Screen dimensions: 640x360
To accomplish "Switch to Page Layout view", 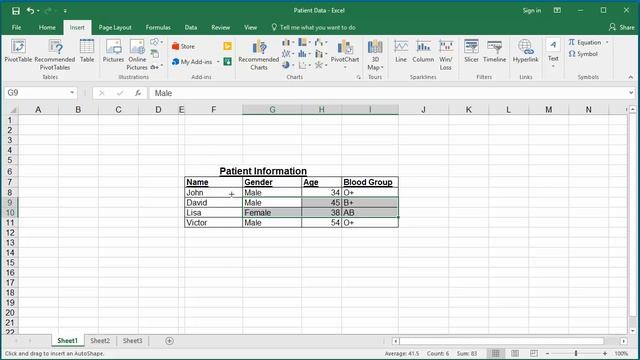I will click(515, 353).
